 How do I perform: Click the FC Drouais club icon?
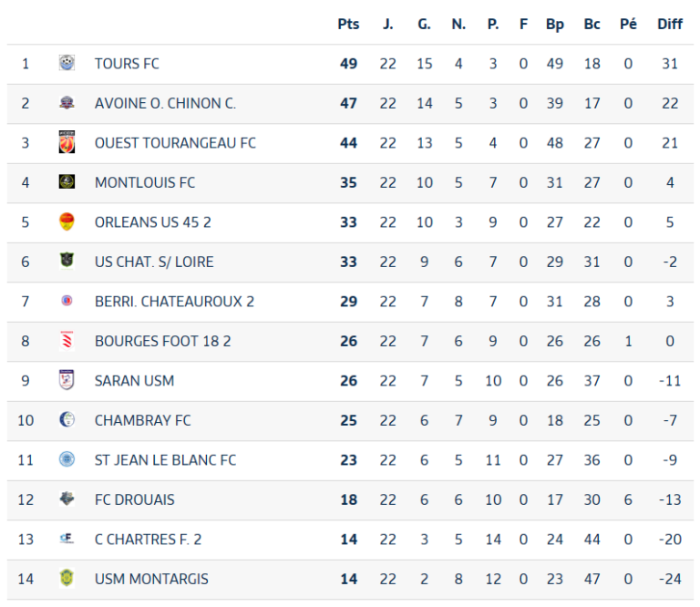pyautogui.click(x=67, y=499)
